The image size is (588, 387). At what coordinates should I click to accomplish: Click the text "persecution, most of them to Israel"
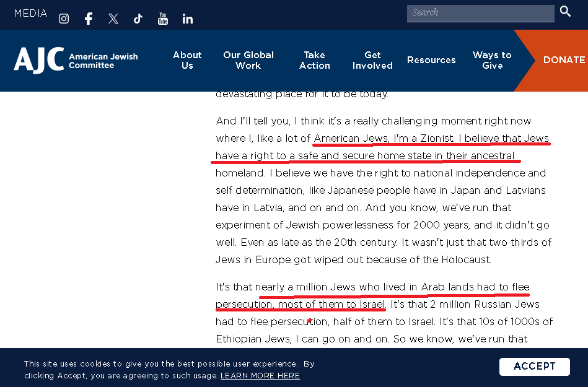pyautogui.click(x=301, y=304)
